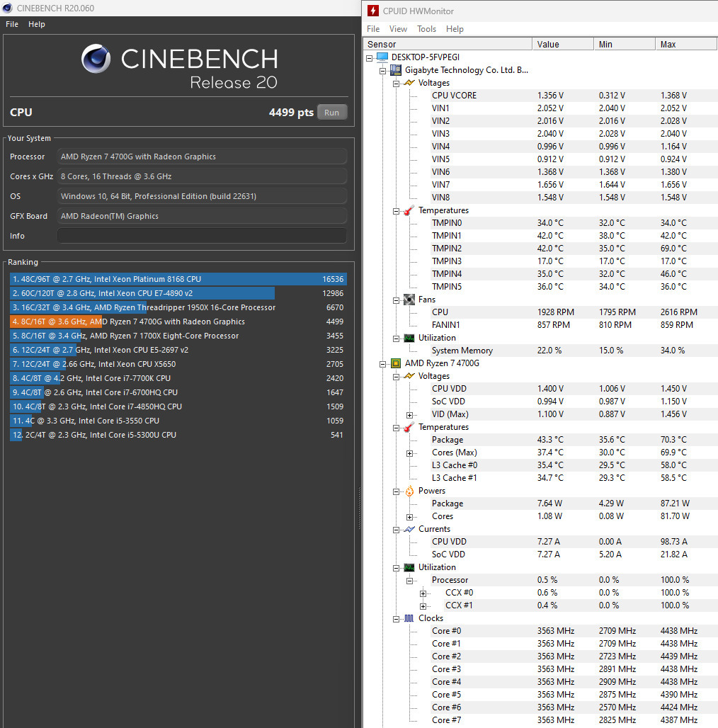Collapse the AMD Ryzen 7 4700G node
The image size is (718, 728).
(382, 364)
